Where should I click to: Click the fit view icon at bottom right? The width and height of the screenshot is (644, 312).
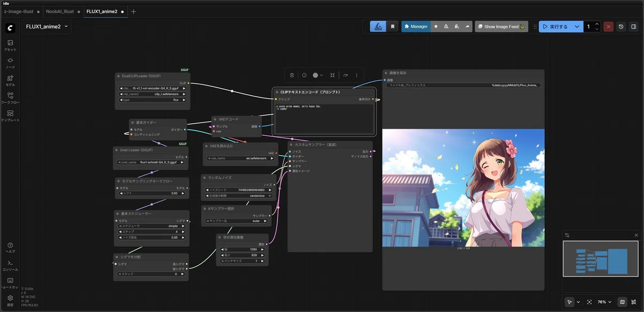pyautogui.click(x=590, y=302)
